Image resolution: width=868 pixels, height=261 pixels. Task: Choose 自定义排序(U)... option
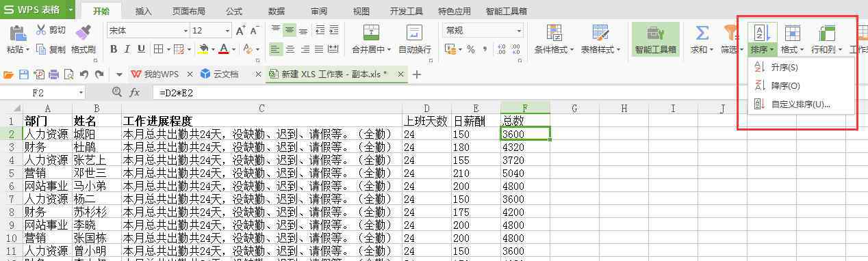click(800, 105)
